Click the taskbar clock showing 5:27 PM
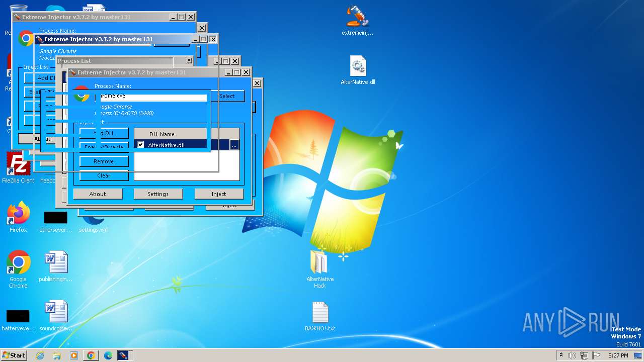 (618, 355)
